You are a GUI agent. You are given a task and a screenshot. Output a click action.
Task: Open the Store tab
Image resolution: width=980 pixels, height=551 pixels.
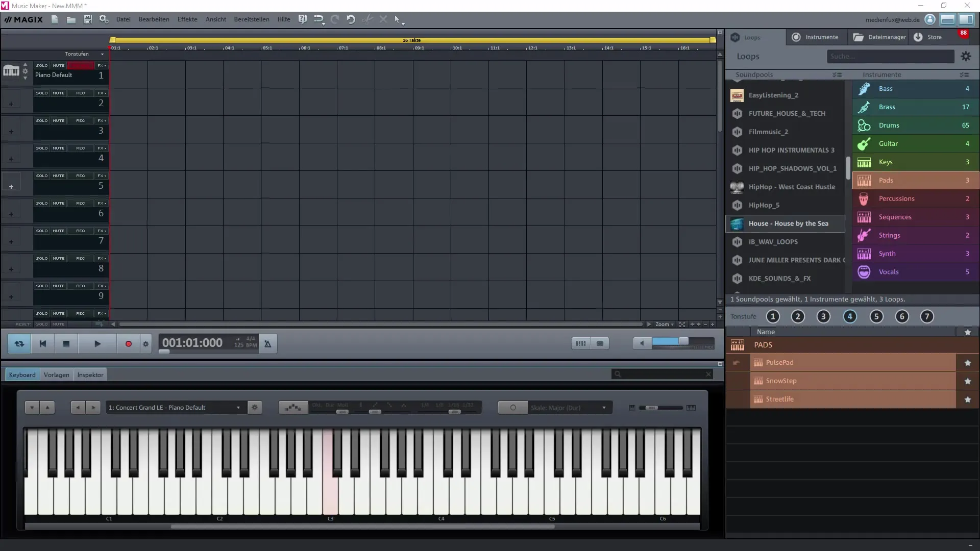928,37
